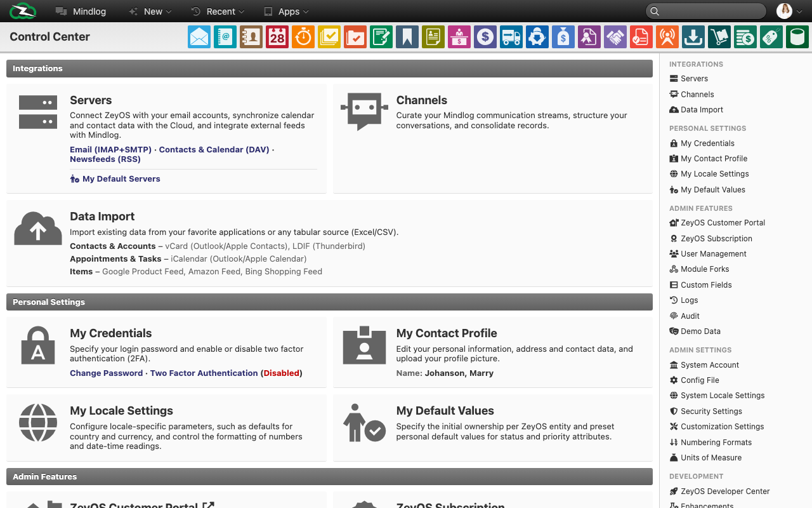
Task: Open the My Default Servers link
Action: coord(115,179)
